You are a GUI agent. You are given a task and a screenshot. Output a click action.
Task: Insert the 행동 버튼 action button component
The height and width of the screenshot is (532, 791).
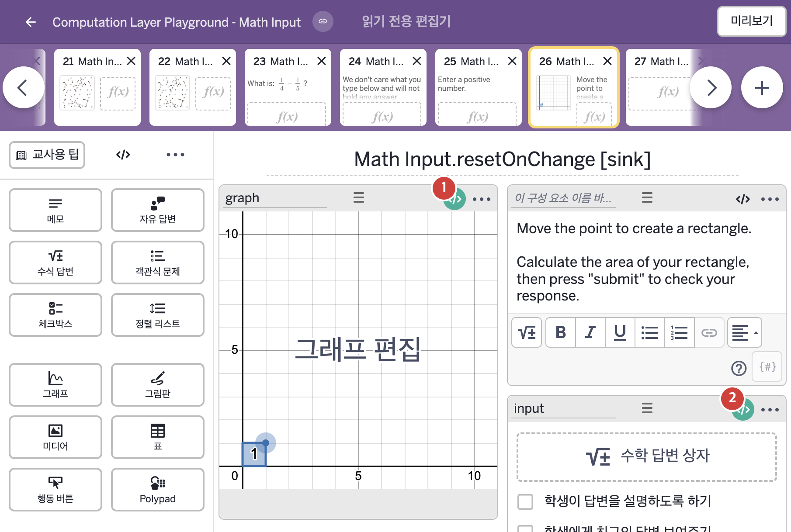pos(56,490)
